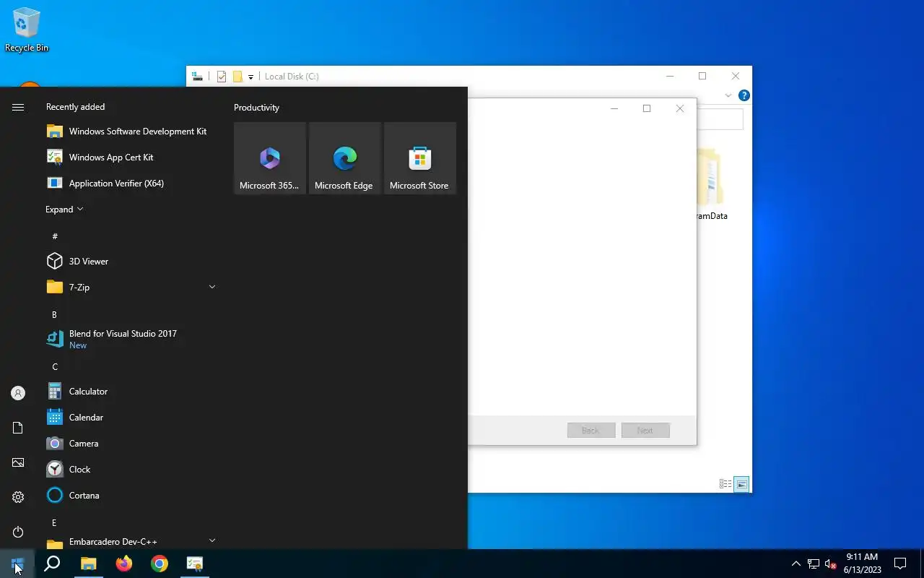Viewport: 924px width, 578px height.
Task: Launch Windows App Cert Kit
Action: pos(131,158)
